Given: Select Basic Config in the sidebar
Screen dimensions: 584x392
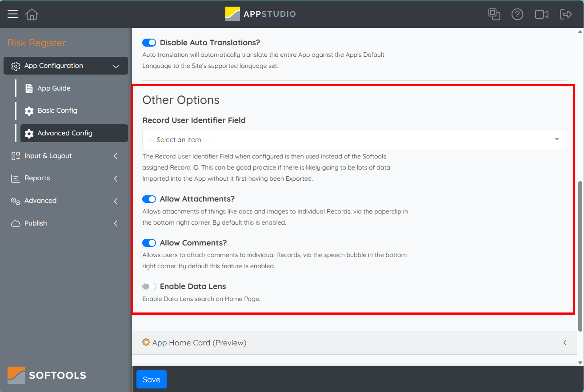Looking at the screenshot, I should pos(57,111).
